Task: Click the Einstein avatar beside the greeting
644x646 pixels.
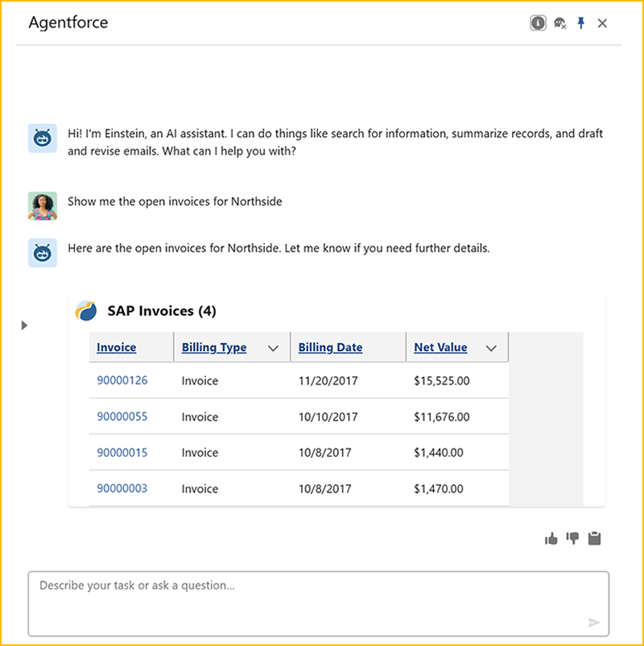Action: tap(42, 139)
